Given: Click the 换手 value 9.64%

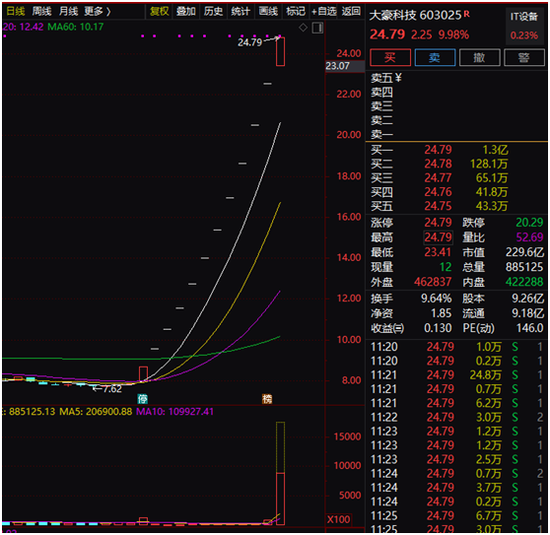Looking at the screenshot, I should tap(436, 299).
